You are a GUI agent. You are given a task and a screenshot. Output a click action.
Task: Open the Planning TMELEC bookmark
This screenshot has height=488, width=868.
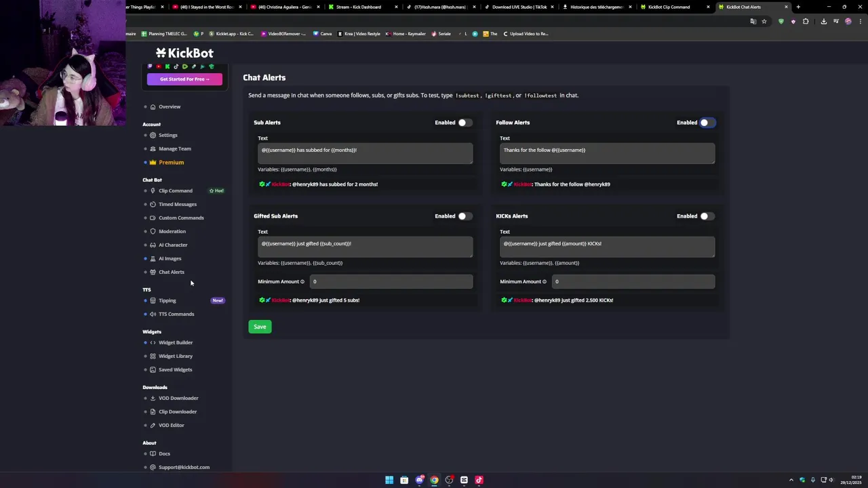pos(163,33)
